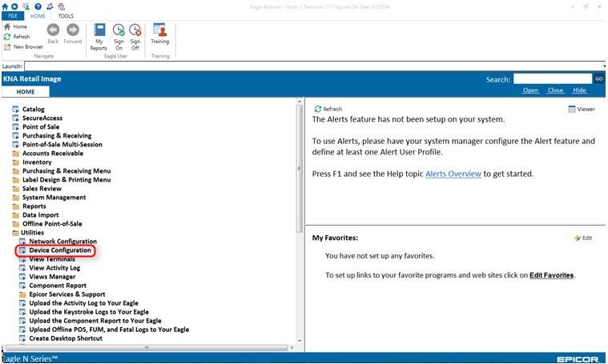Click Edit icon in My Favorites
The width and height of the screenshot is (608, 364).
(x=577, y=238)
